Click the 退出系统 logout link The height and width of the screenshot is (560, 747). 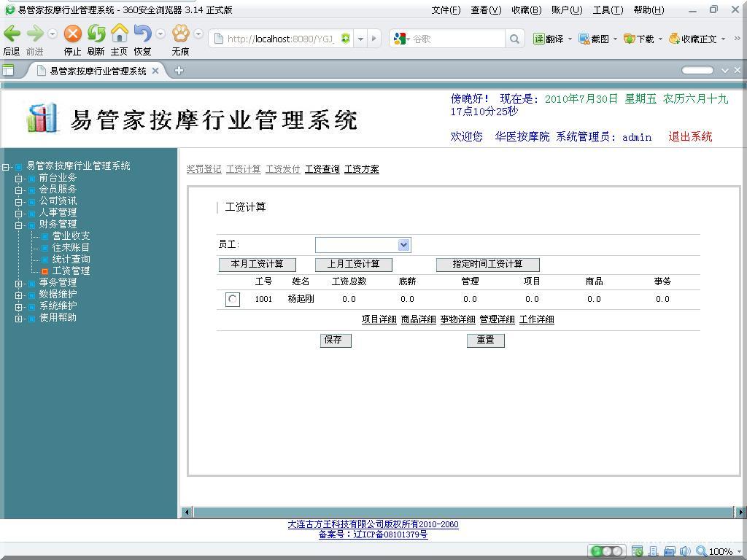(689, 137)
